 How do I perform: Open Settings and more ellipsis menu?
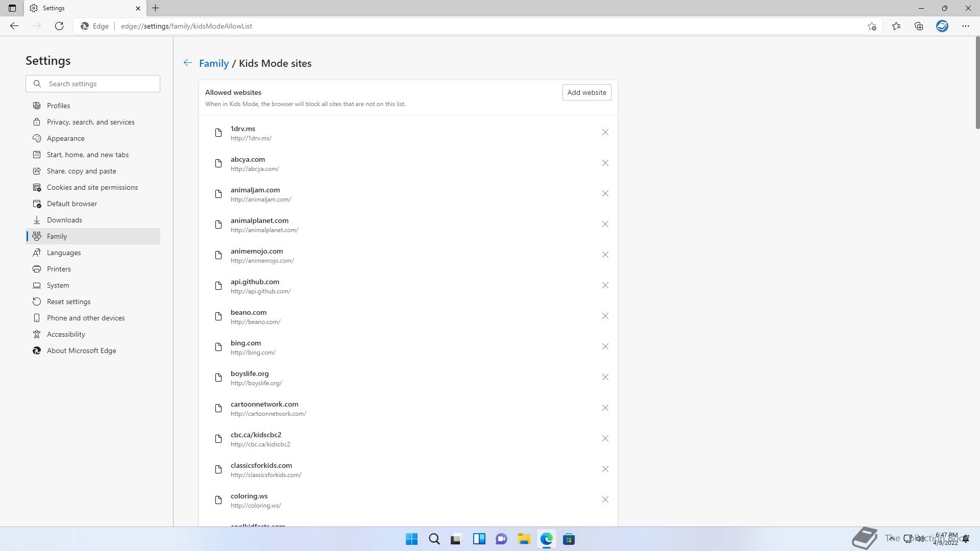pyautogui.click(x=966, y=26)
